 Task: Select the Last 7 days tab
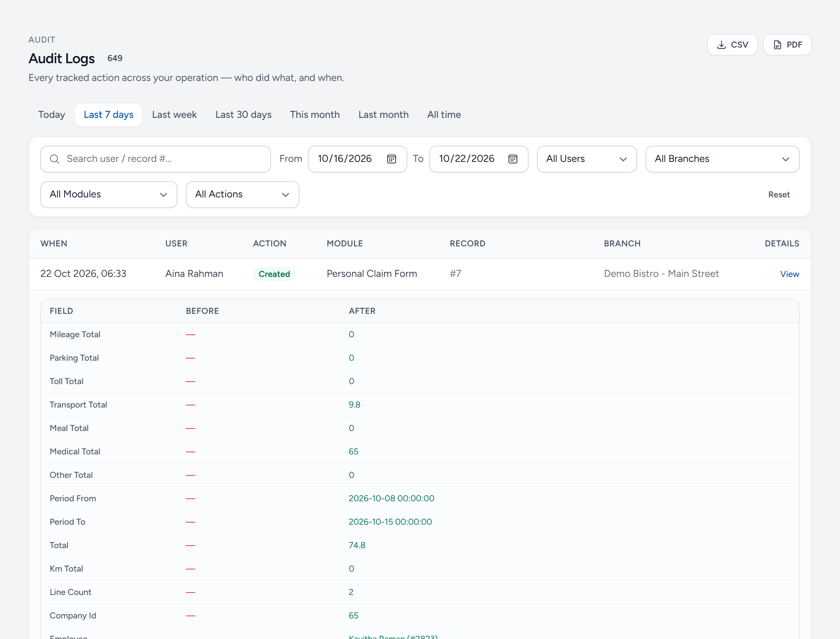108,114
